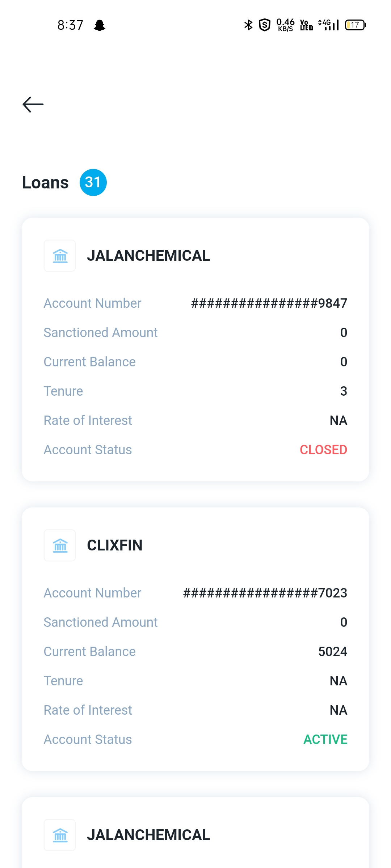
Task: Open the last JALANCHEMICAL card title
Action: coord(148,835)
